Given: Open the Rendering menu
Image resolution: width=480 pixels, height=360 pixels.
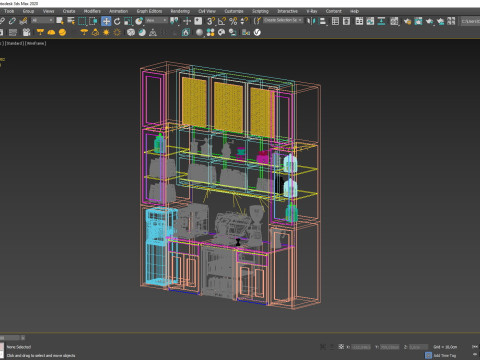Looking at the screenshot, I should click(180, 11).
